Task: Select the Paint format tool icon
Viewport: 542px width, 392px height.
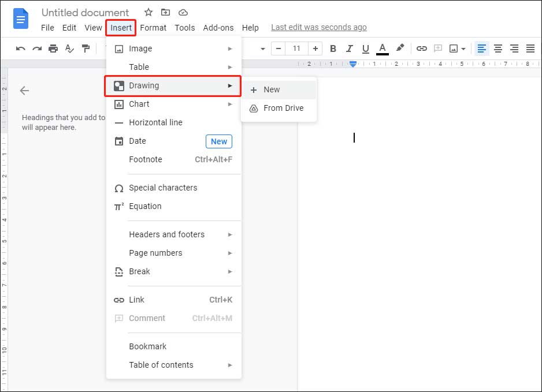Action: click(86, 48)
